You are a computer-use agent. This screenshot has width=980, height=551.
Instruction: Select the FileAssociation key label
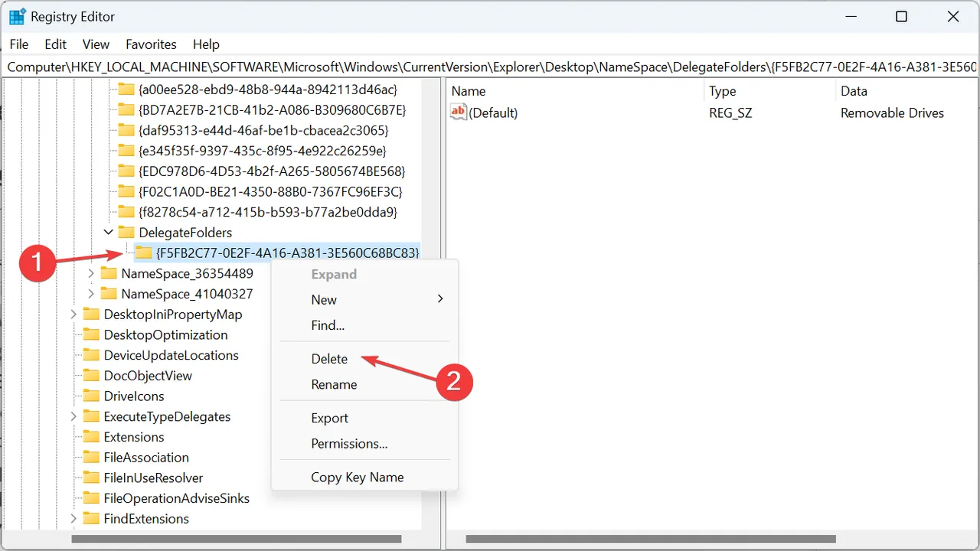[x=146, y=458]
